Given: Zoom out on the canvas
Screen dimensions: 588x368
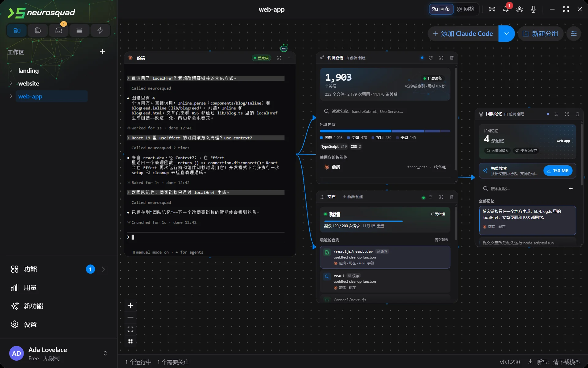Looking at the screenshot, I should pyautogui.click(x=130, y=317).
